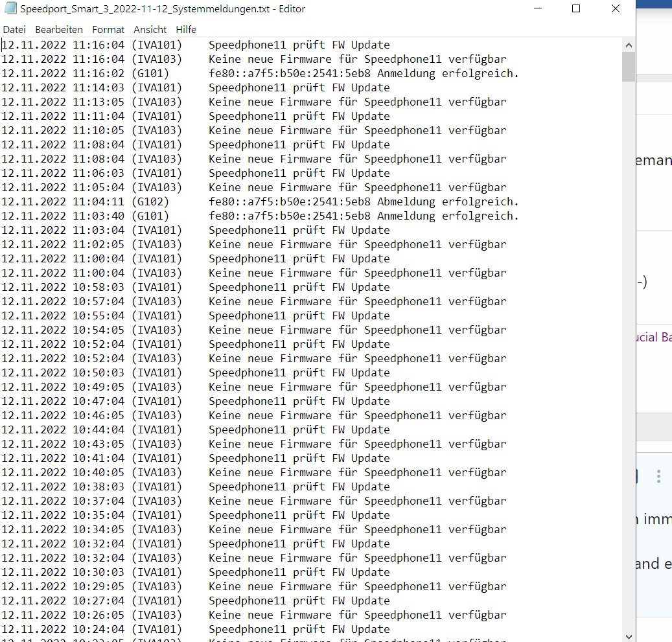This screenshot has width=672, height=642.
Task: Click the 11:05:04 (IVA103) log line
Action: pyautogui.click(x=254, y=187)
